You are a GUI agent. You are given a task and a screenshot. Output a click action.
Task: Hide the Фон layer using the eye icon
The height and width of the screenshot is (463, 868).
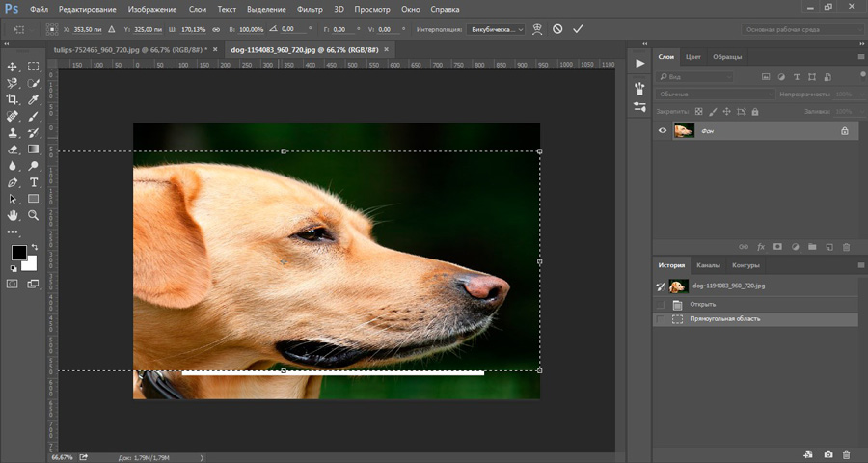pos(662,130)
